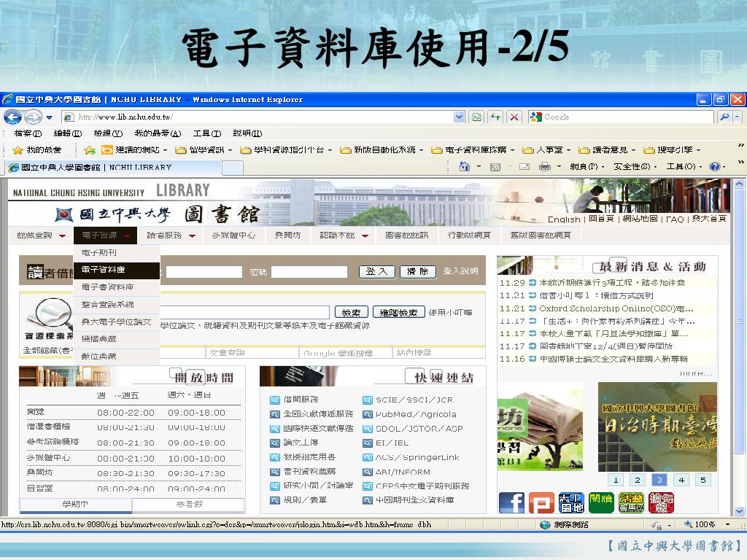Click the 登入 login button
The image size is (747, 560).
click(377, 271)
